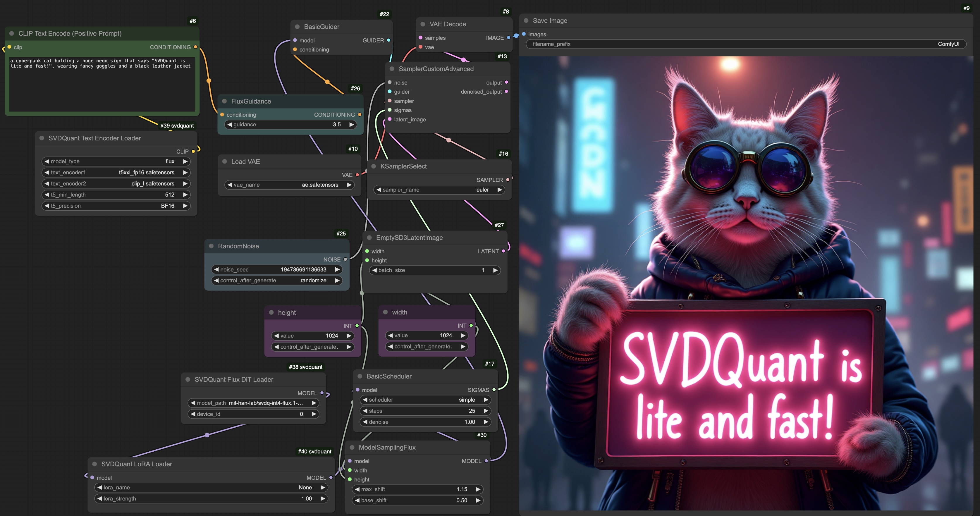
Task: Click the GUIDER output socket on BasicGuider
Action: (388, 40)
